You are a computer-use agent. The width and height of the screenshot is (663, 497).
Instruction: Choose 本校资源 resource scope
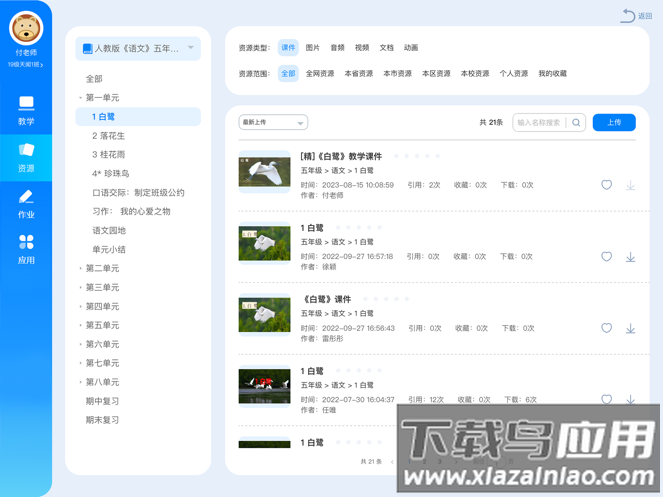pos(475,74)
